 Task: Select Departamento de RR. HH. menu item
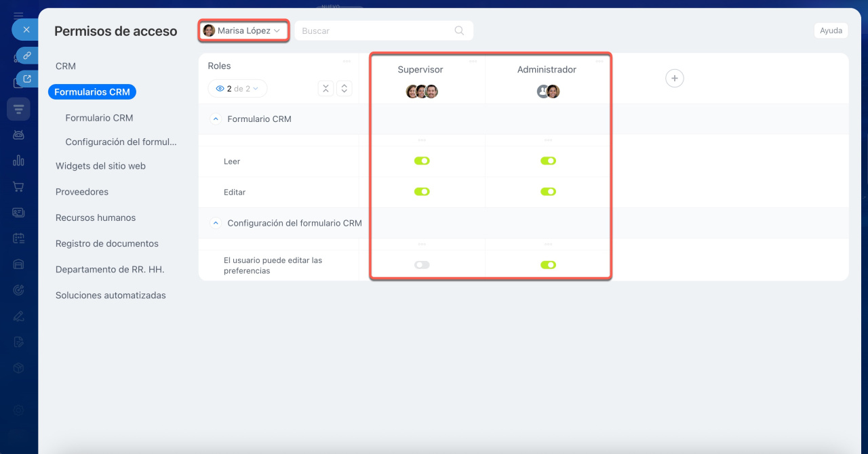(110, 270)
